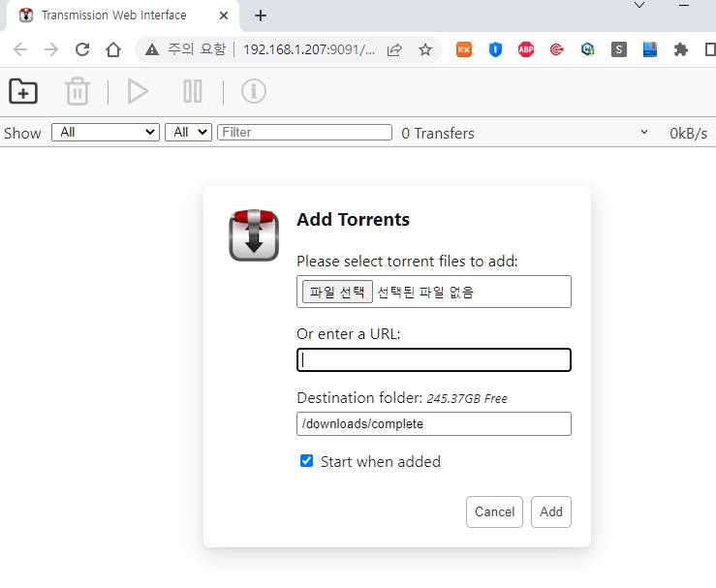Viewport: 716px width, 588px height.
Task: Go to the browser home page
Action: coord(113,49)
